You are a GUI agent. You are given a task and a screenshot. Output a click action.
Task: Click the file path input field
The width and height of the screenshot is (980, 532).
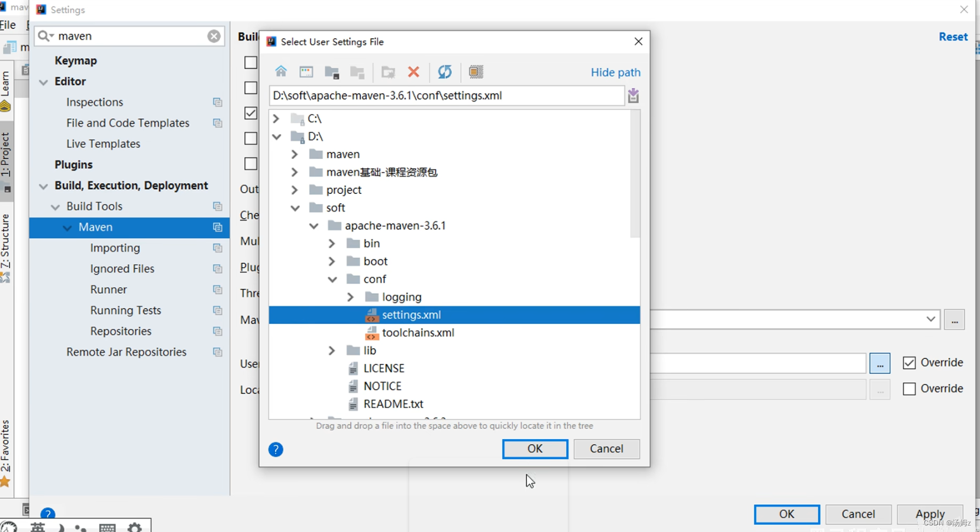point(447,96)
